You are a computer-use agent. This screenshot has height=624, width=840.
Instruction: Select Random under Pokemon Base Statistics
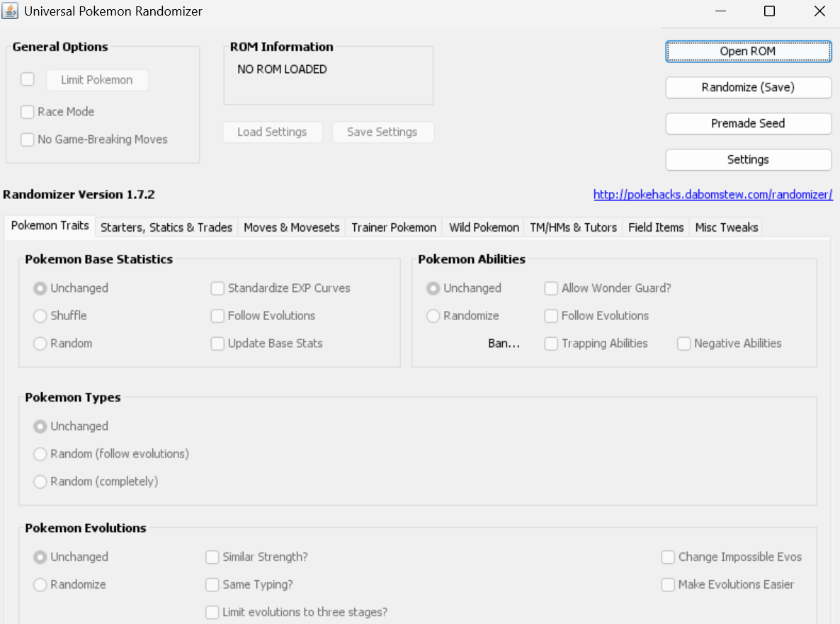[x=40, y=344]
